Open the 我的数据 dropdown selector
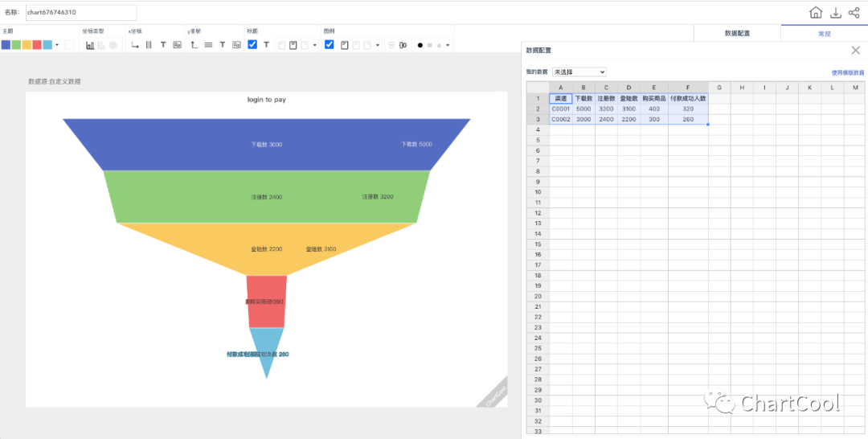This screenshot has height=439, width=868. tap(579, 72)
